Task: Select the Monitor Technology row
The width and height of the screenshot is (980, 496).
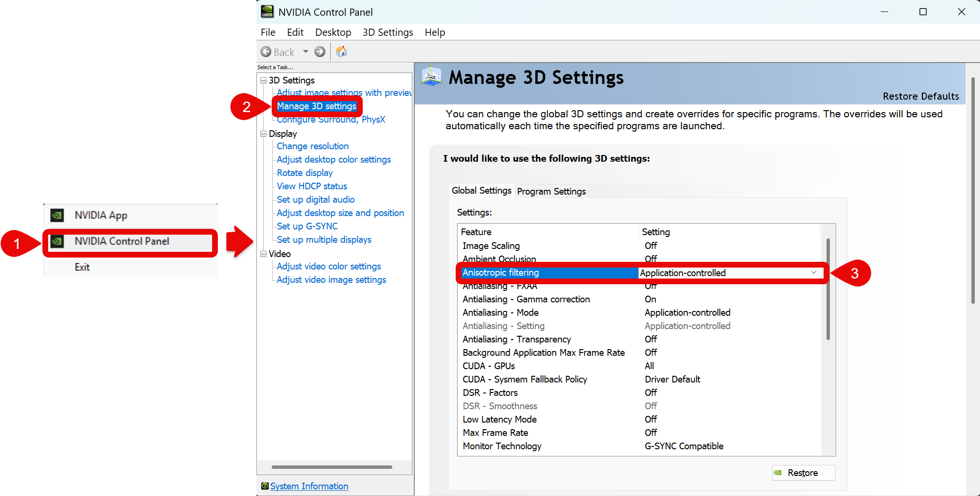Action: coord(639,446)
